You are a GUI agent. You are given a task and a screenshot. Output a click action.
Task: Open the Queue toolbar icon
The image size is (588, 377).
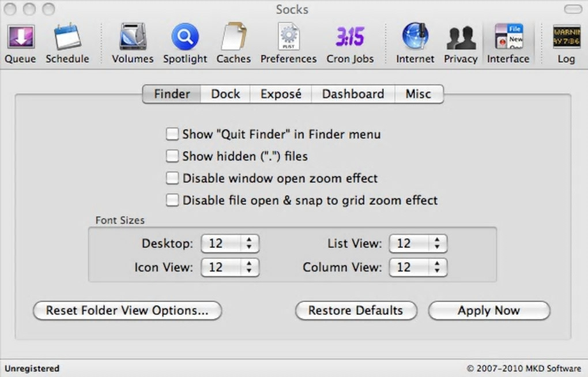pos(20,38)
